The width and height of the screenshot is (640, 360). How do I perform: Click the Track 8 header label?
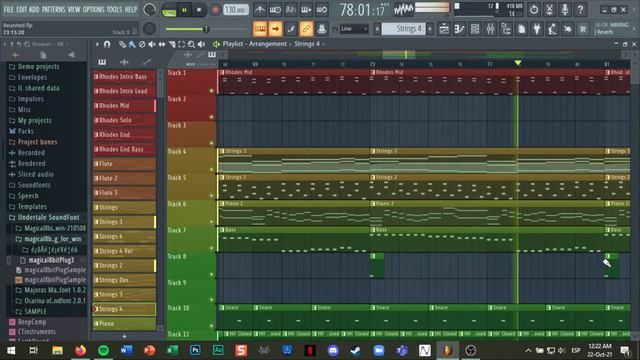tap(177, 256)
